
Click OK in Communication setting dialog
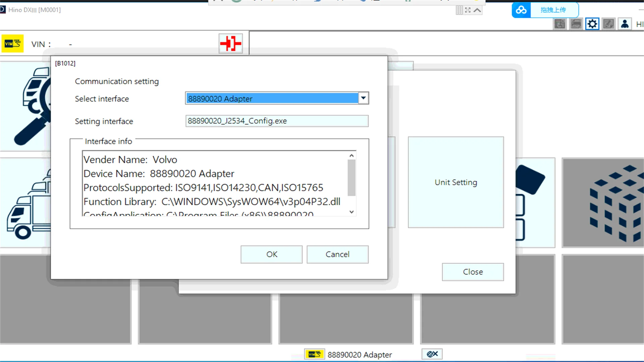click(272, 254)
